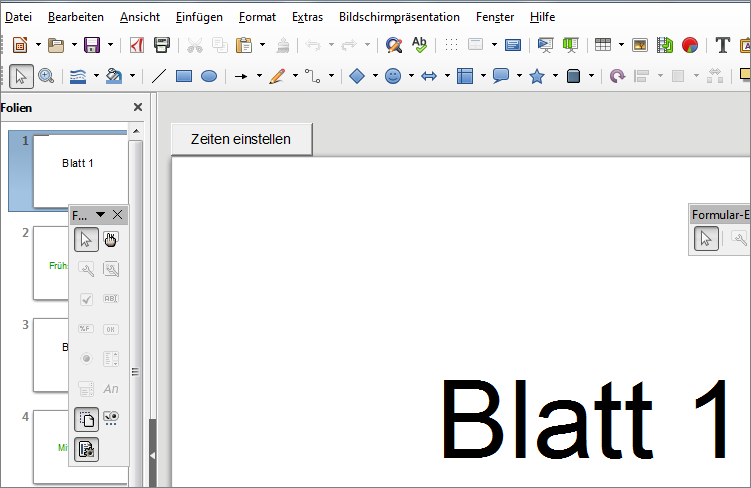Select the Curve pencil tool
This screenshot has width=751, height=488.
point(277,76)
